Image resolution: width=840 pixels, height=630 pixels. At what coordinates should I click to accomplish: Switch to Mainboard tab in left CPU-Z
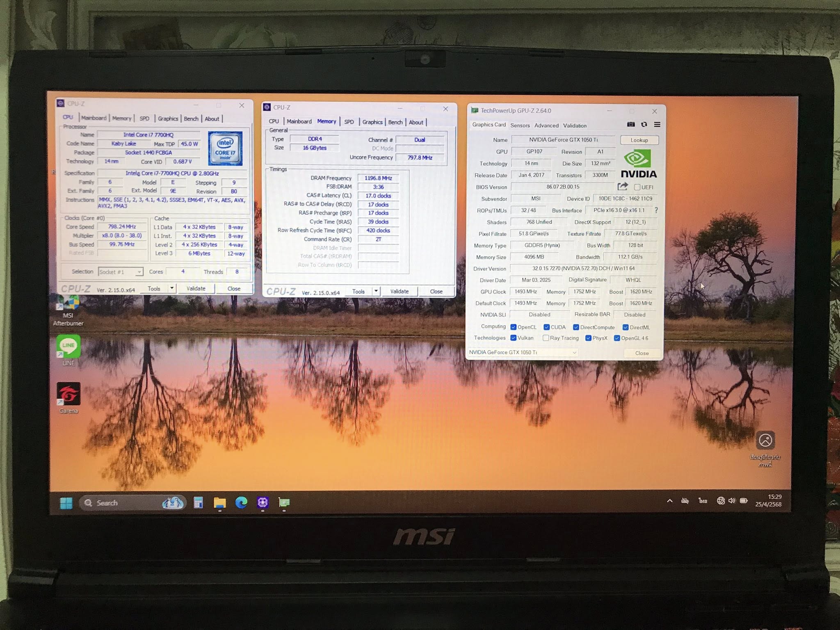94,118
